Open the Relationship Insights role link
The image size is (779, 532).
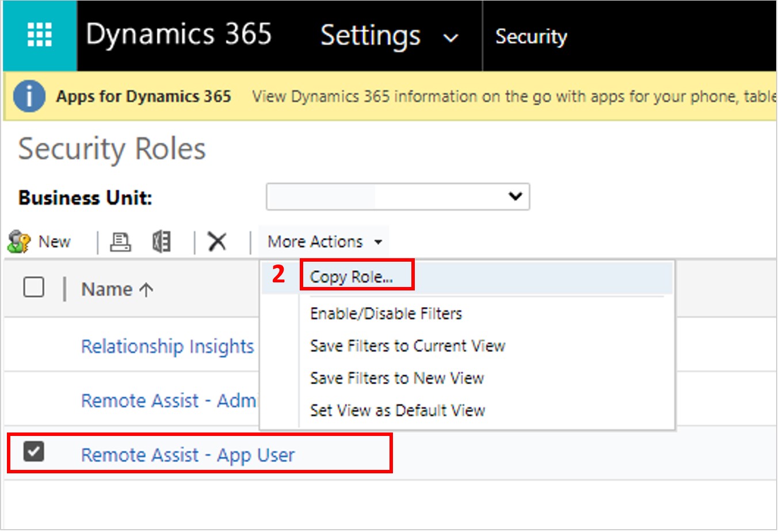pos(167,346)
